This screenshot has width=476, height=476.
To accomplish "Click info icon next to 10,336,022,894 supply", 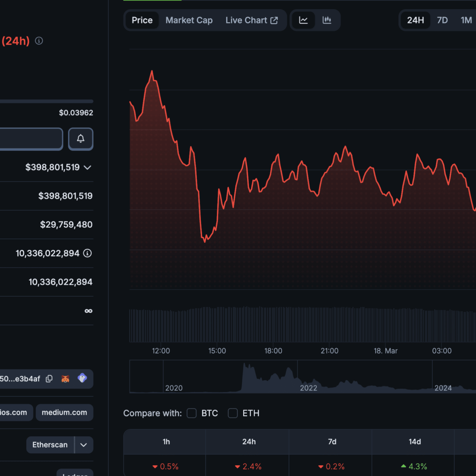I will coord(88,253).
